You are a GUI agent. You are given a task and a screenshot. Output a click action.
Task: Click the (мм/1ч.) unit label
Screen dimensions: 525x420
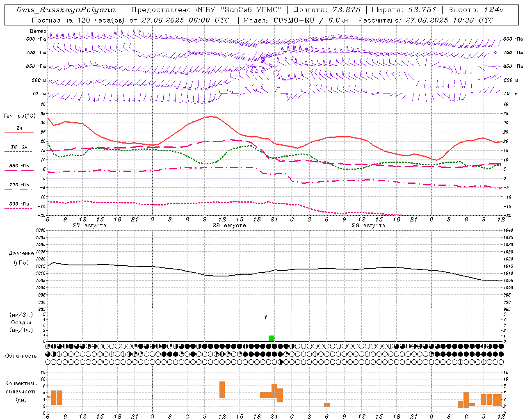coord(21,330)
